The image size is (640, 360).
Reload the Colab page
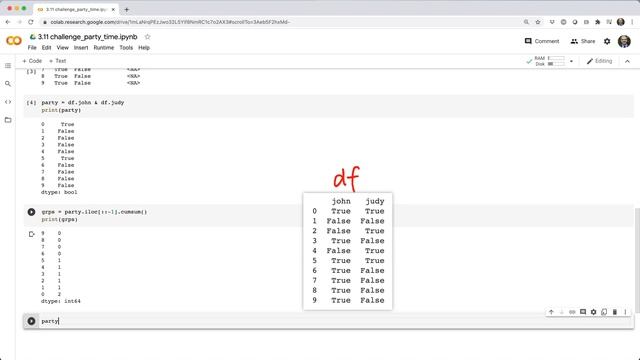31,22
